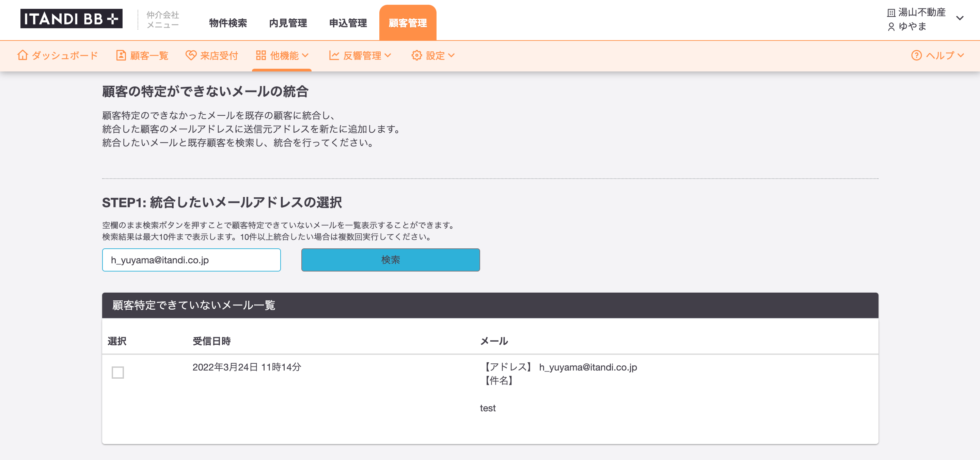
Task: Switch to the 物件検索 tab
Action: click(x=228, y=23)
